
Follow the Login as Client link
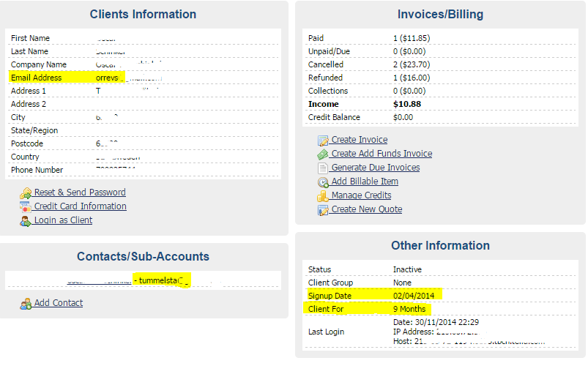point(64,220)
